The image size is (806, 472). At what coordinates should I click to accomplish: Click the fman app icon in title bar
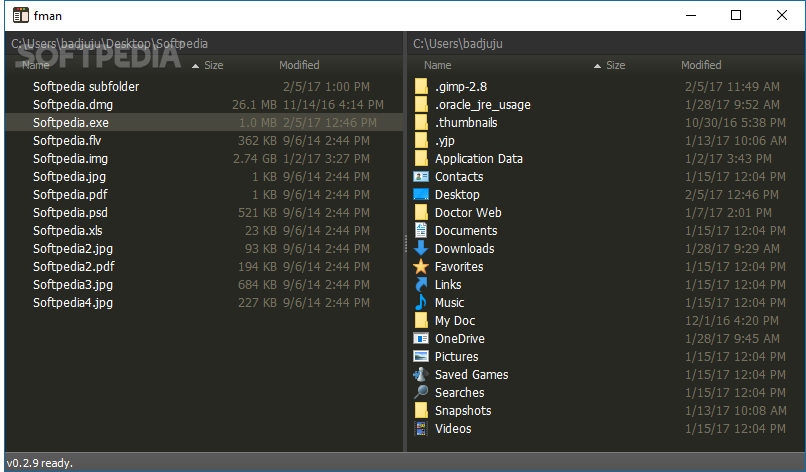pos(21,15)
